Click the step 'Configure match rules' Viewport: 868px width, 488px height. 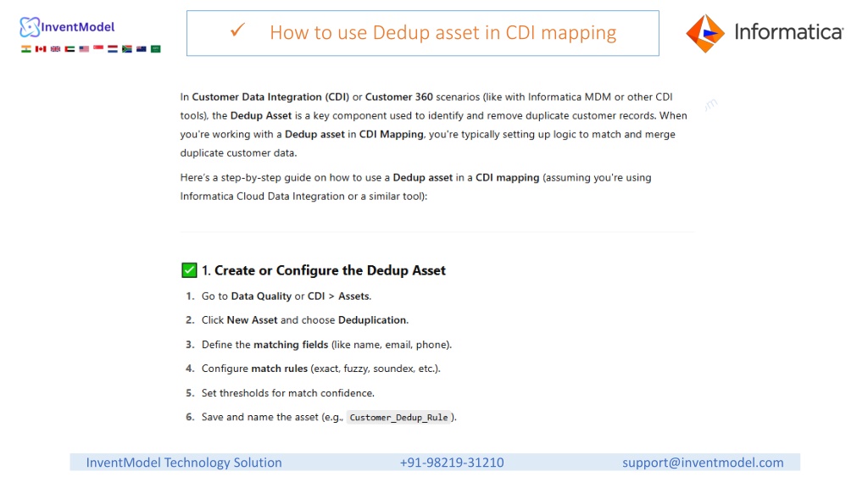pyautogui.click(x=321, y=369)
